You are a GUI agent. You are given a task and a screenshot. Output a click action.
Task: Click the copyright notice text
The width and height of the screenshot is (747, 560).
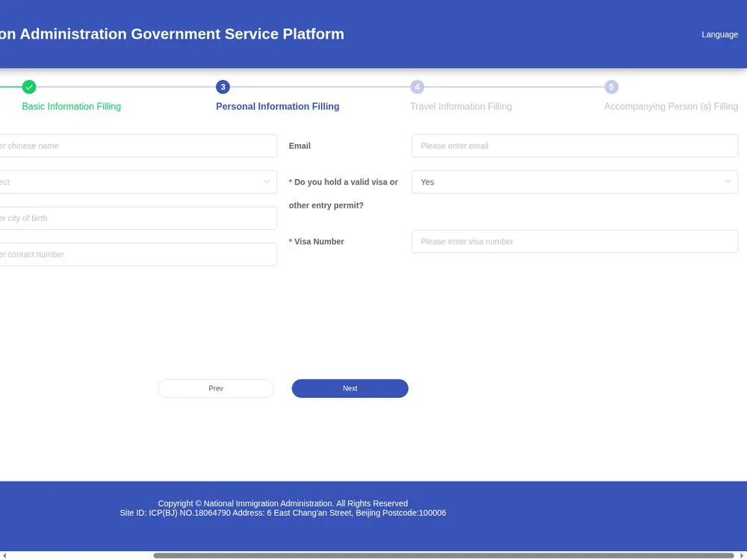pyautogui.click(x=282, y=503)
